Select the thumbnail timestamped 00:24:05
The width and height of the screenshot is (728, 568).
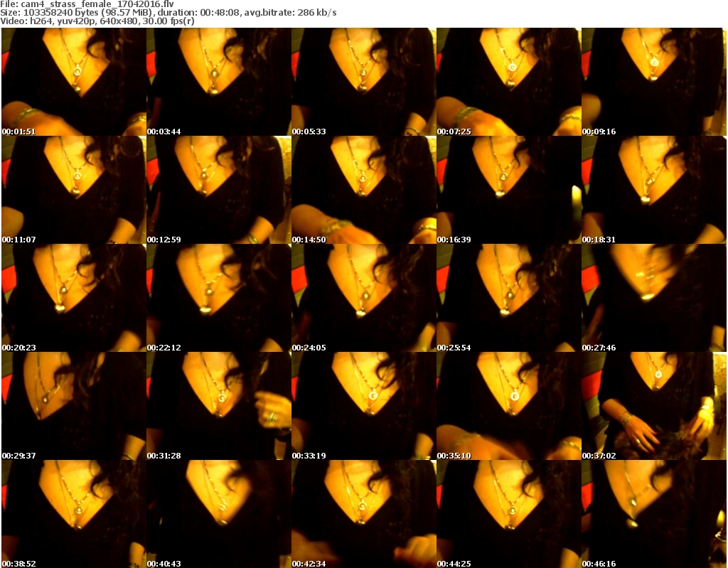(364, 298)
